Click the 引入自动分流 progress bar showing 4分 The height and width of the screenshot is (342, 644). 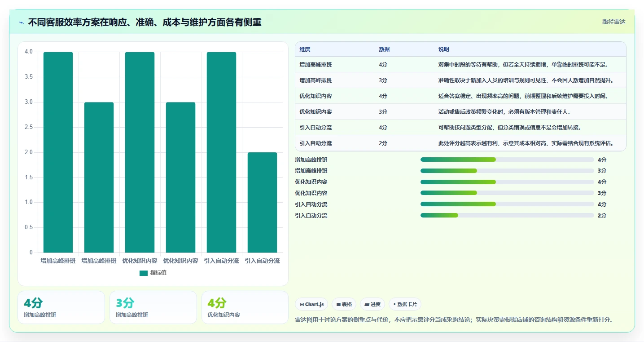pos(507,204)
